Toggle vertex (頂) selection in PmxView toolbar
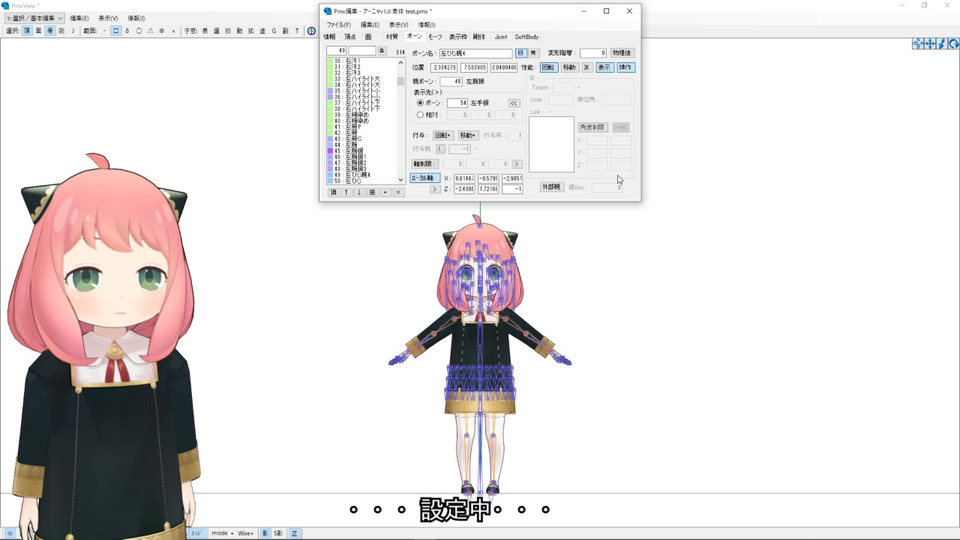 (x=27, y=31)
